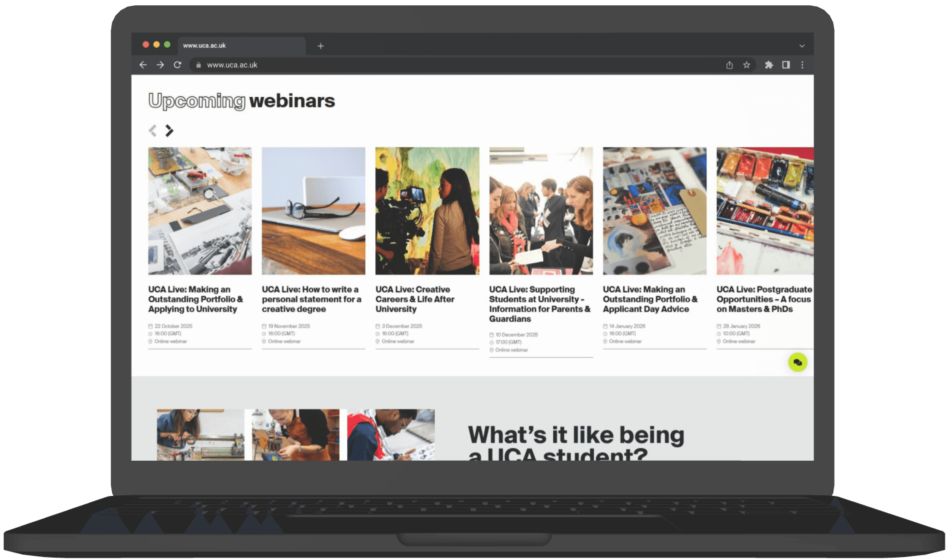Open the browser three-dot menu
Image resolution: width=949 pixels, height=560 pixels.
click(802, 65)
